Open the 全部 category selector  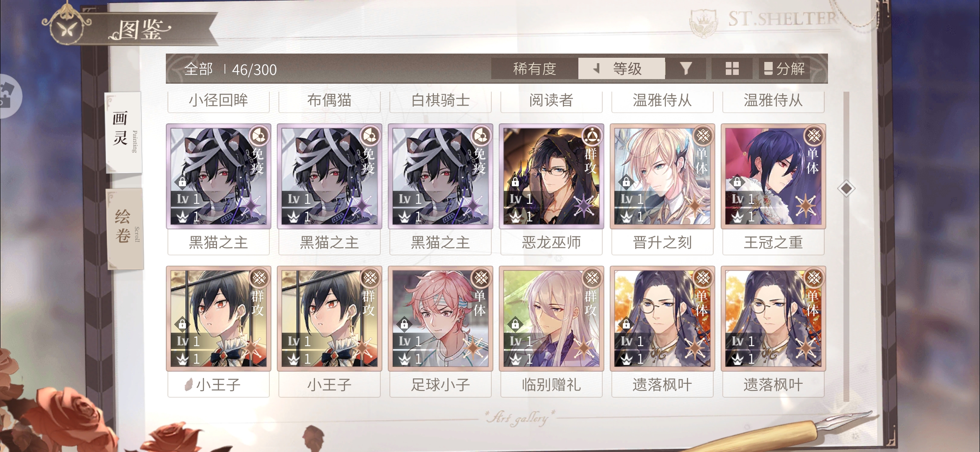coord(199,69)
